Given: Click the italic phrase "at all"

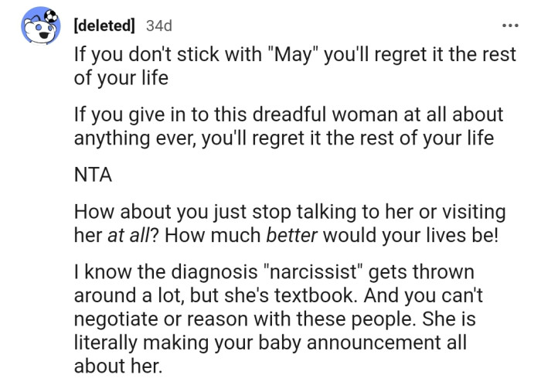Looking at the screenshot, I should [128, 234].
